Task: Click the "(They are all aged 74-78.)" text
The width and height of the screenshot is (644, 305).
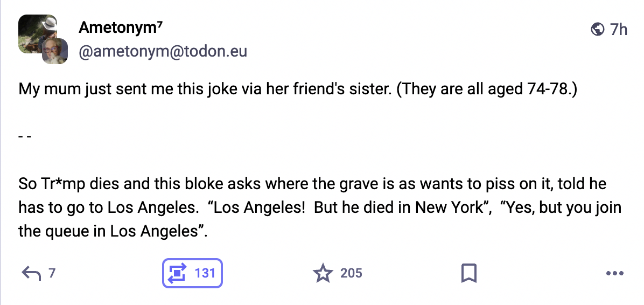Action: [x=487, y=88]
